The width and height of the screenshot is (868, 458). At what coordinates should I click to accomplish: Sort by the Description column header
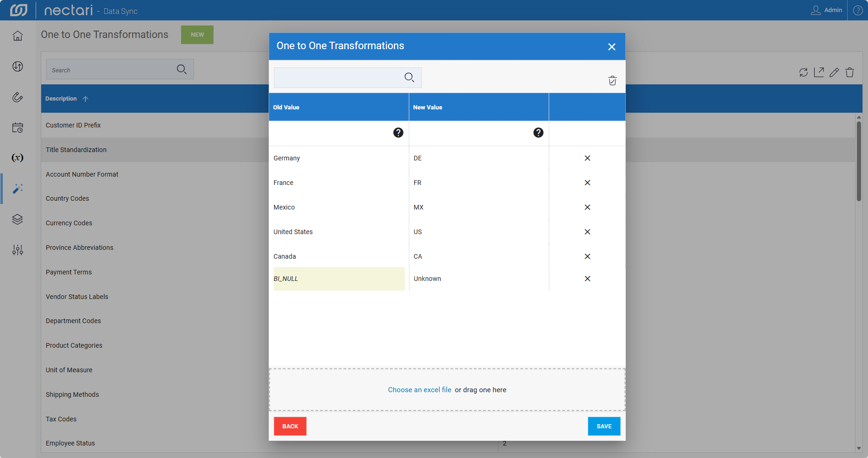pyautogui.click(x=61, y=99)
